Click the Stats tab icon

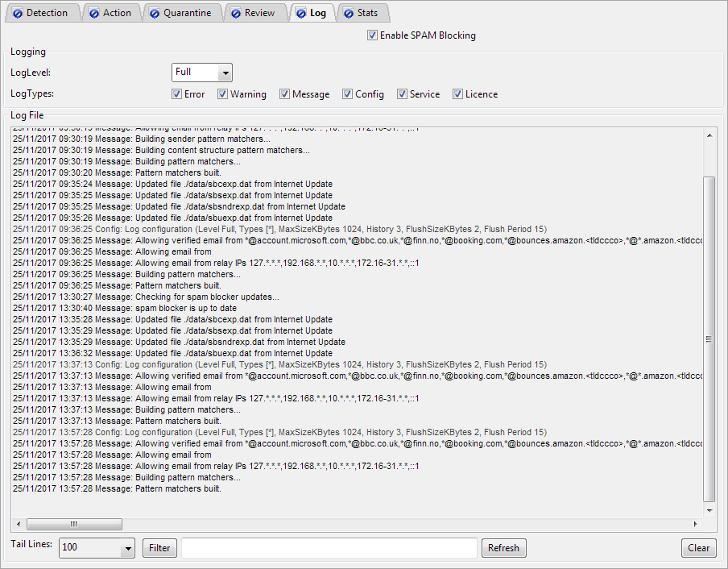coord(347,13)
